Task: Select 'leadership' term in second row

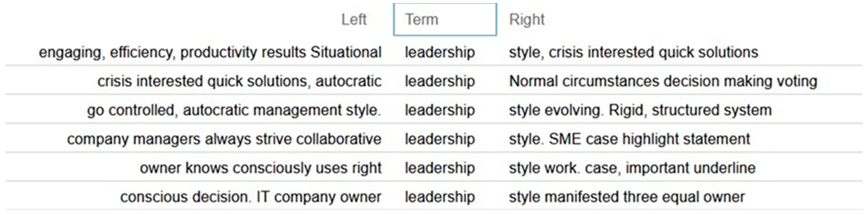Action: (440, 81)
